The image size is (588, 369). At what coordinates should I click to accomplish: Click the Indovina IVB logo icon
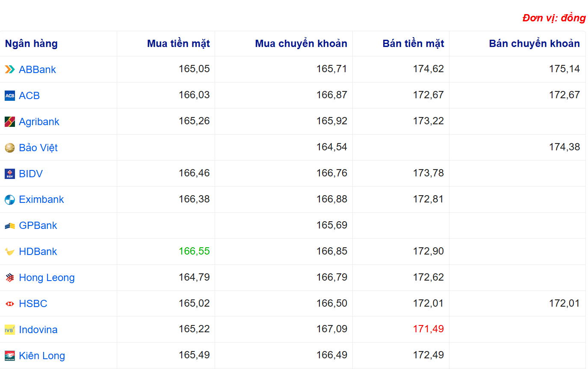[x=10, y=330]
